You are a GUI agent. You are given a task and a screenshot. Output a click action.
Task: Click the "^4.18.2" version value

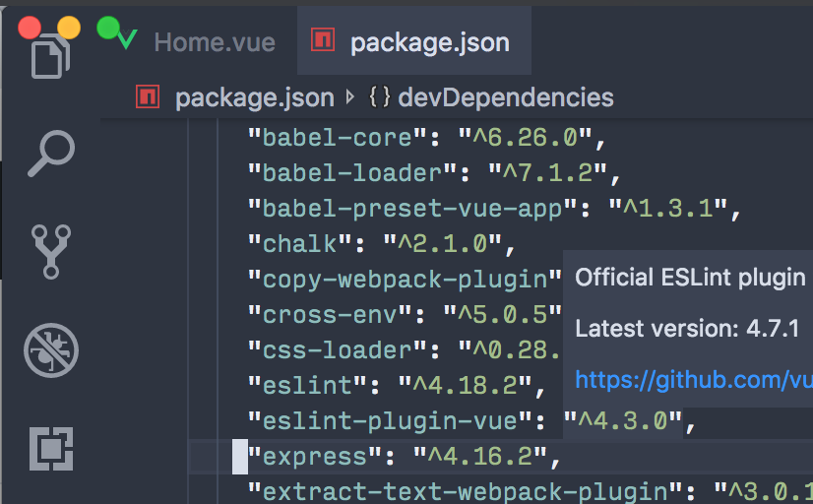pos(466,385)
